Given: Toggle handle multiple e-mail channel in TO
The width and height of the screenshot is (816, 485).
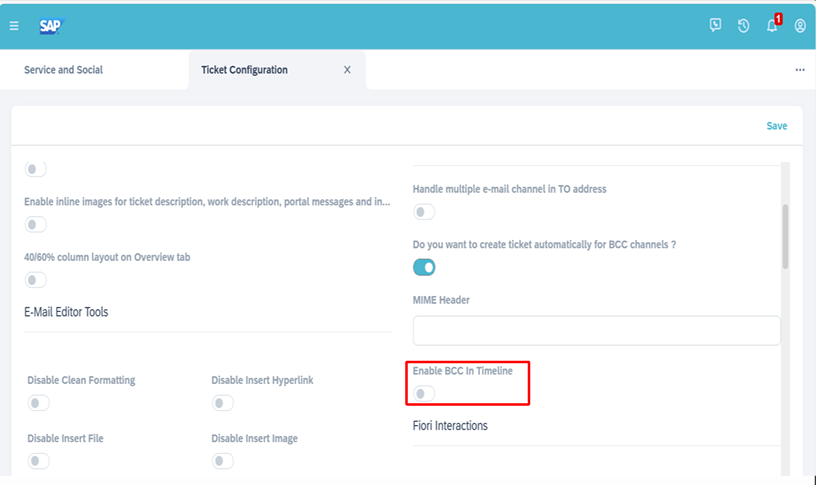Looking at the screenshot, I should 424,212.
